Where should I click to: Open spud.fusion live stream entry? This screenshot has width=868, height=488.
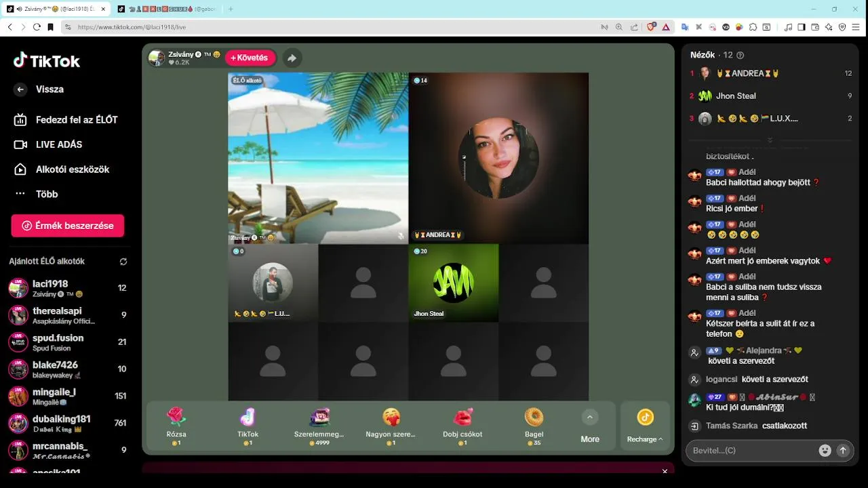tap(68, 342)
